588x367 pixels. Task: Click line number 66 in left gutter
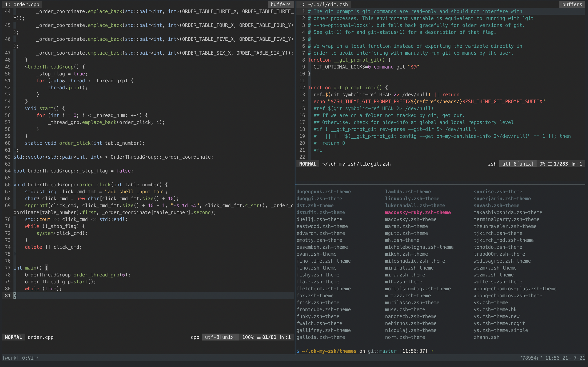[x=8, y=185]
